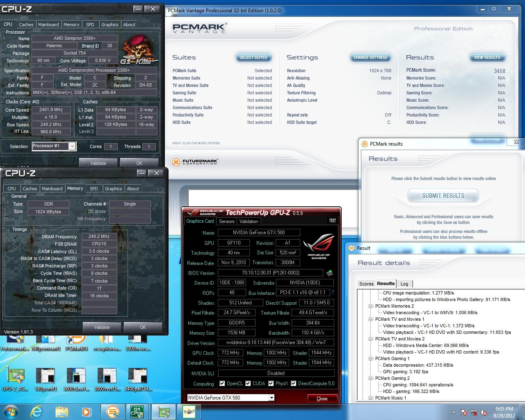The image size is (525, 420).
Task: Open the network tray icon
Action: (474, 412)
